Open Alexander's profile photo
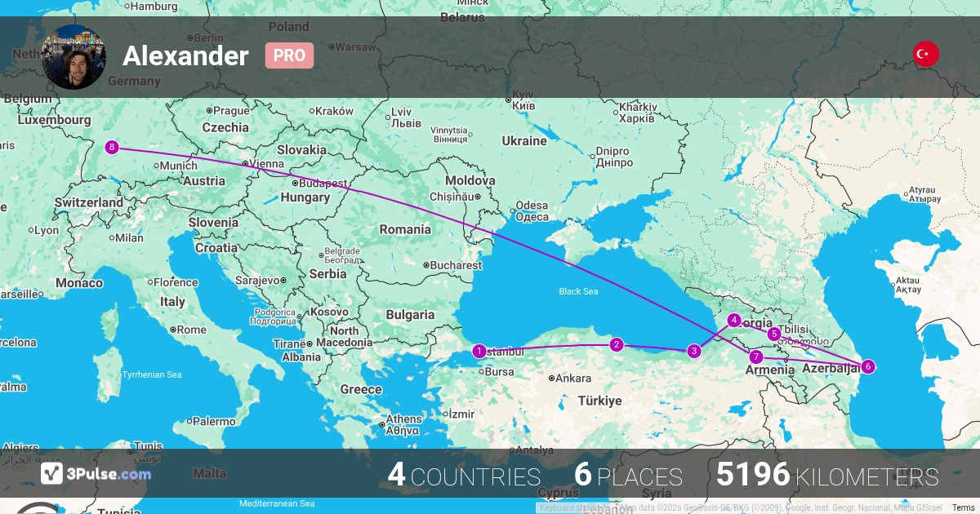Image resolution: width=980 pixels, height=514 pixels. (x=73, y=56)
